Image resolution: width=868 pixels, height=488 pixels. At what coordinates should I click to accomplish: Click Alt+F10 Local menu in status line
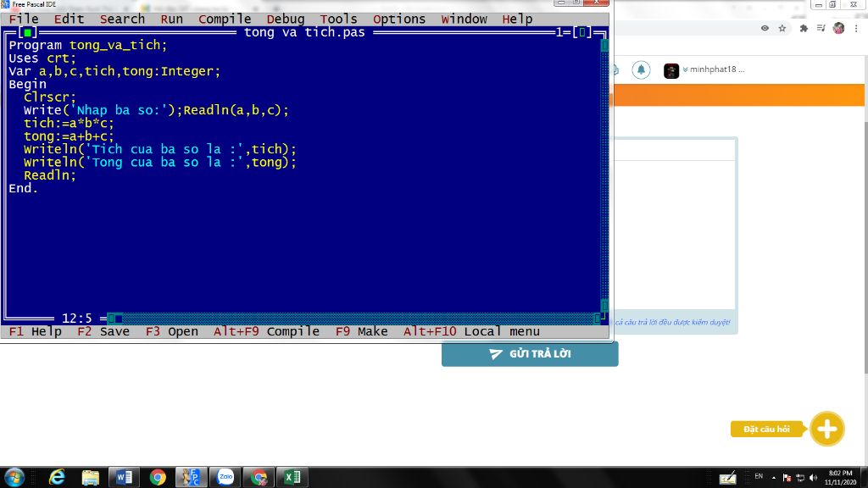[471, 331]
